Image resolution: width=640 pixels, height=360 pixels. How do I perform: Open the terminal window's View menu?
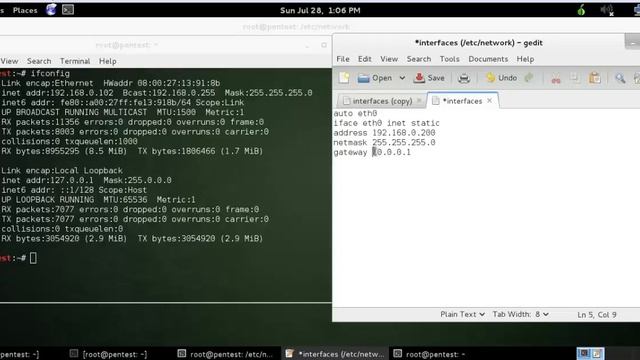click(x=9, y=61)
